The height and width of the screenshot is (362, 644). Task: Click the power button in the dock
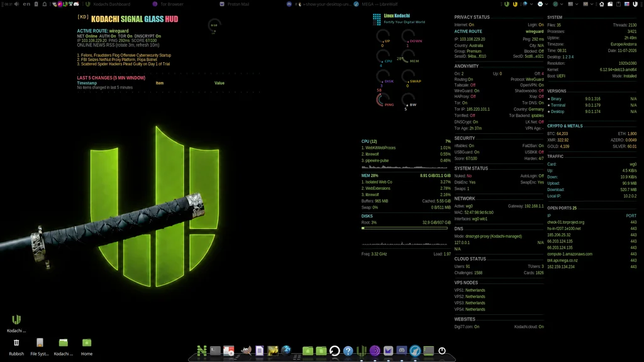(x=442, y=351)
